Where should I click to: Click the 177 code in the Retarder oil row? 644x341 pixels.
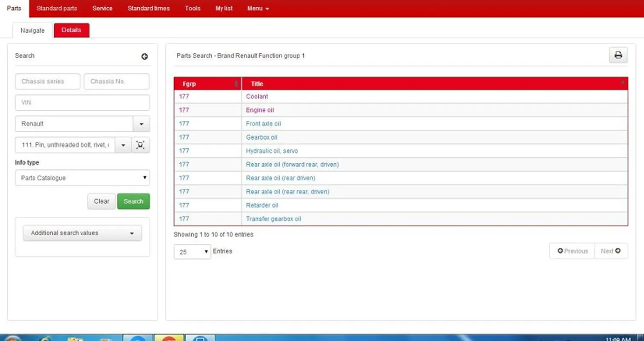tap(184, 205)
